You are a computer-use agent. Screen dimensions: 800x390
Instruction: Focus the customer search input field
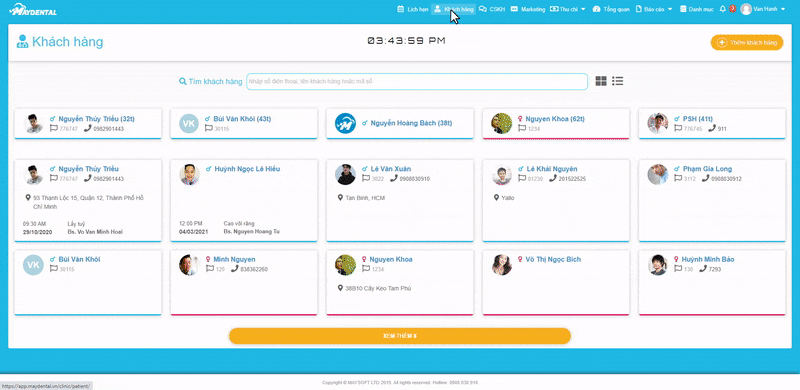(x=417, y=82)
